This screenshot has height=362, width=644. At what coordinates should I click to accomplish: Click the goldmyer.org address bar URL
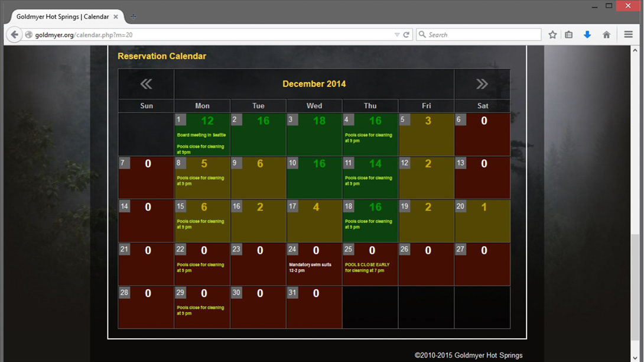[x=84, y=35]
